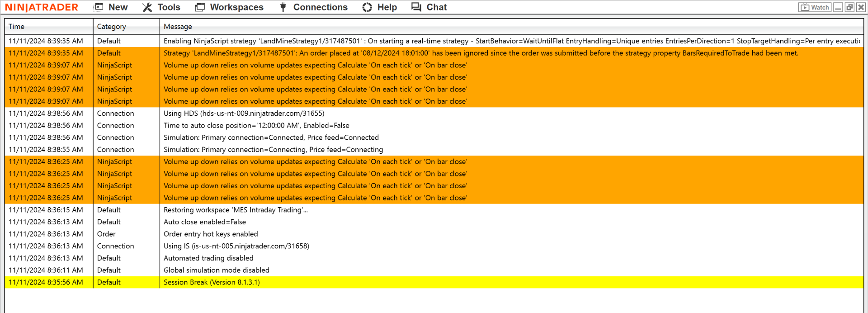This screenshot has height=313, width=868.
Task: Select 'Using HDS (hds-us-nt-009' connection row
Action: pyautogui.click(x=434, y=114)
